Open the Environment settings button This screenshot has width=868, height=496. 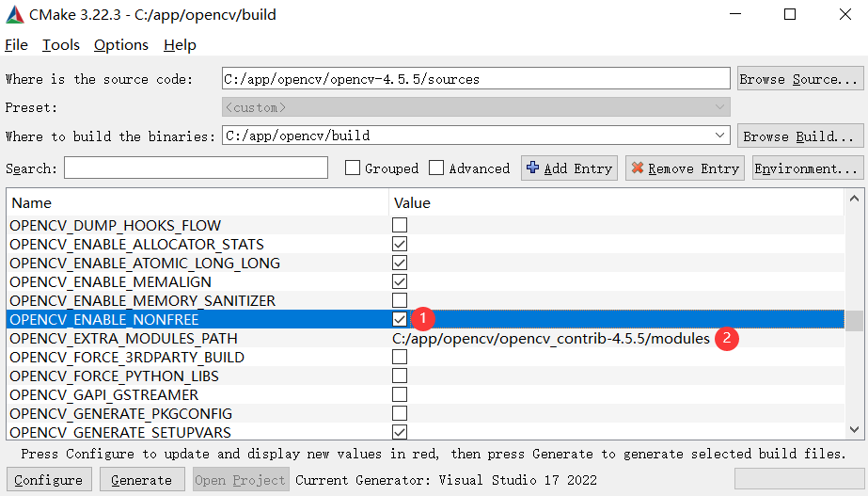coord(808,168)
